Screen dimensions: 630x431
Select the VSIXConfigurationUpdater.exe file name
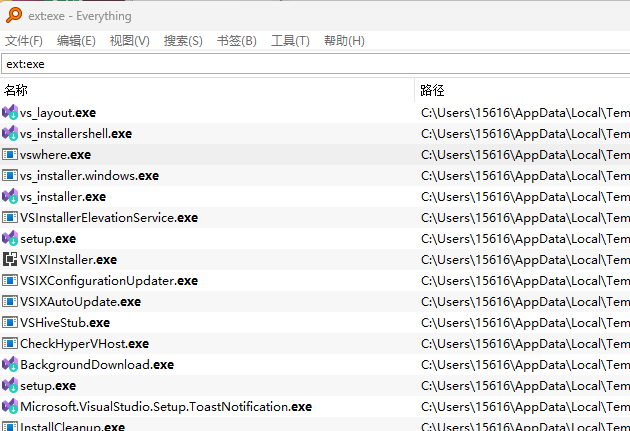point(109,281)
